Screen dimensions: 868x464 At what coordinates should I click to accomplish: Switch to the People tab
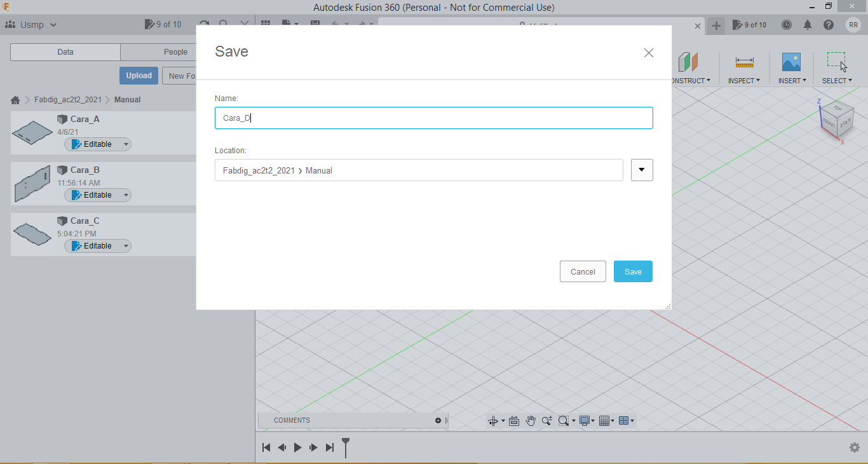[x=175, y=52]
